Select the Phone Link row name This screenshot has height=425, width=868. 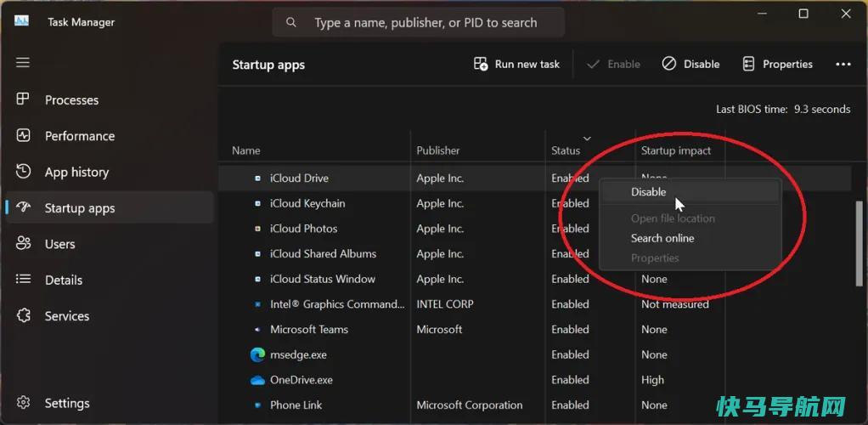tap(296, 405)
